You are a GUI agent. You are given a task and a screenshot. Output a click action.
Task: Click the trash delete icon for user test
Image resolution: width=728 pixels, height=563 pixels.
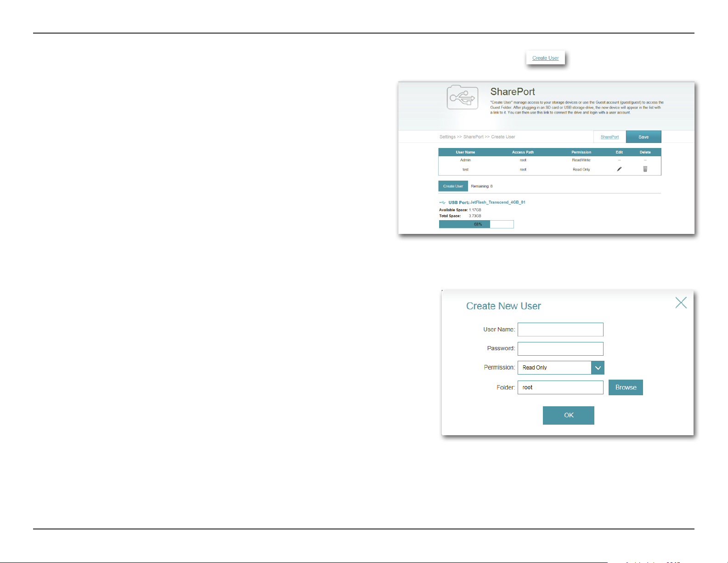[645, 169]
